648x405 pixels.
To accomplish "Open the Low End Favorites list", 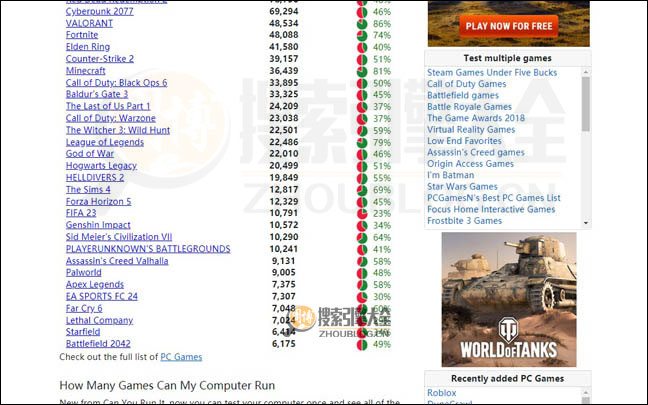I will tap(464, 141).
